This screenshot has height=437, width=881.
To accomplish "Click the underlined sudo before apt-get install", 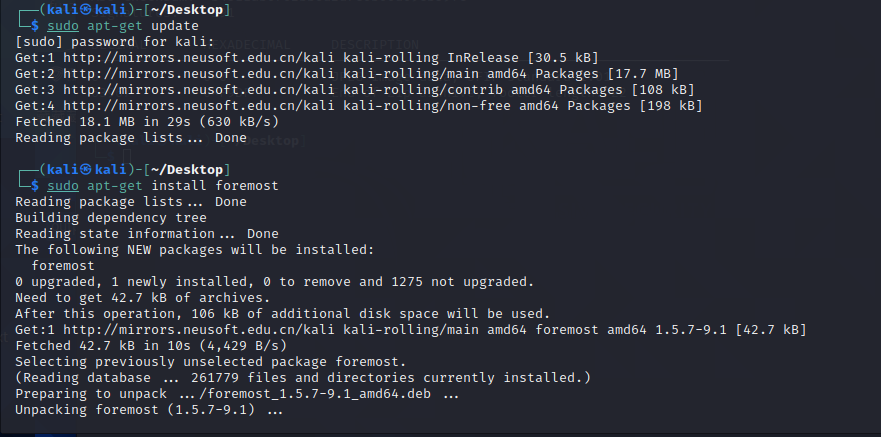I will click(63, 186).
